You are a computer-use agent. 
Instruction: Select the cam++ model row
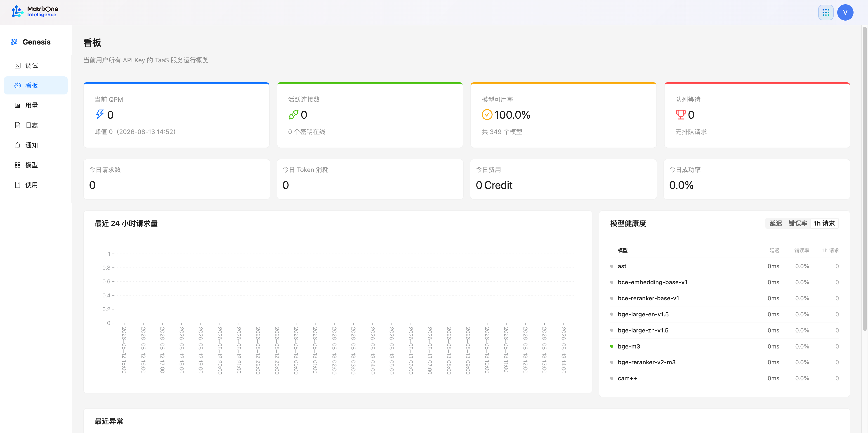724,378
